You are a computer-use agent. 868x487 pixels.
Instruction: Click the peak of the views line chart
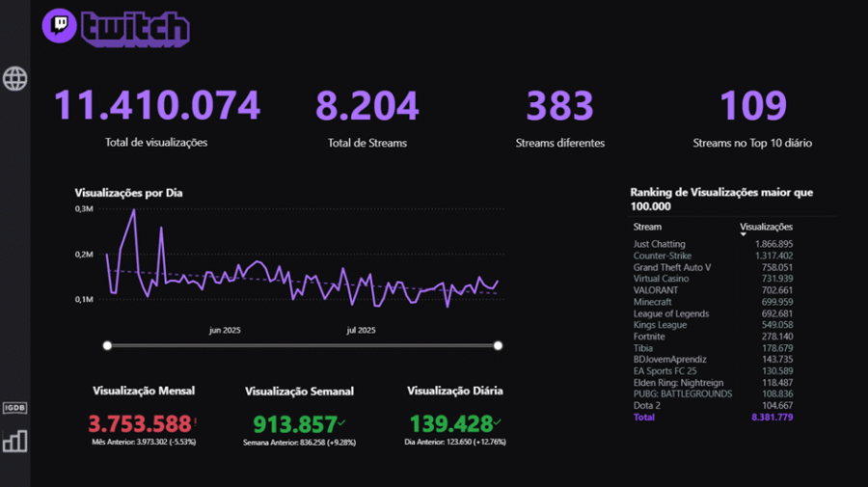point(134,210)
